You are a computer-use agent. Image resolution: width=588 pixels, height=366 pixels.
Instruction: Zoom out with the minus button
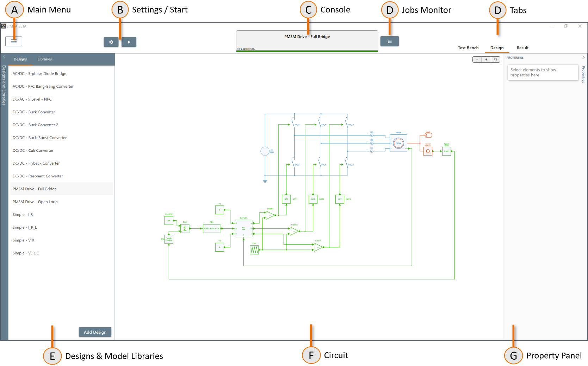click(477, 59)
